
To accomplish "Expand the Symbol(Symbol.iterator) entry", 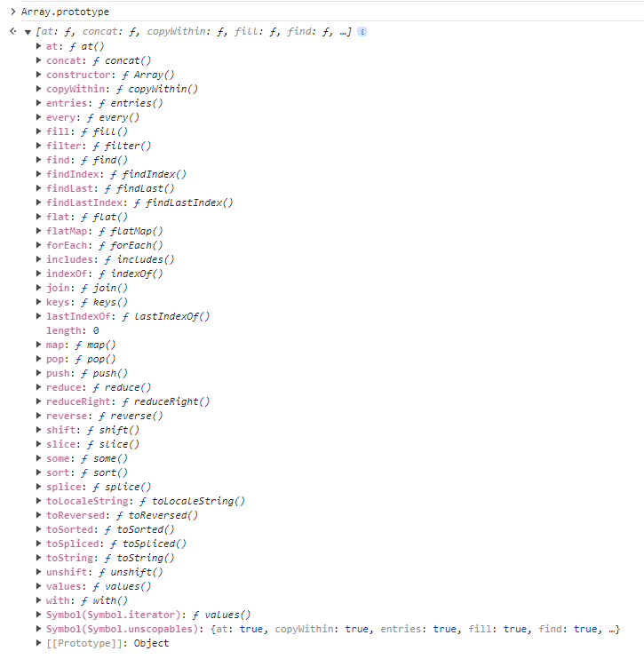I will (39, 615).
